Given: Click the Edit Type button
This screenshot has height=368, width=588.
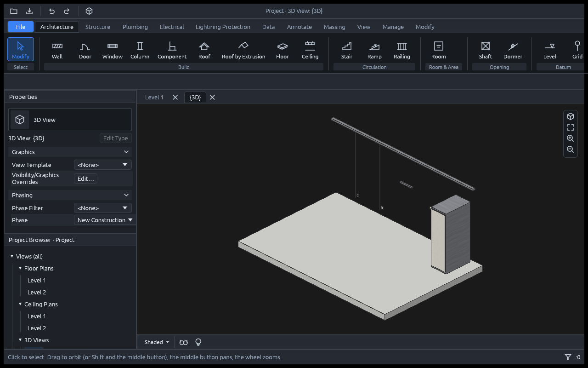Looking at the screenshot, I should tap(115, 138).
